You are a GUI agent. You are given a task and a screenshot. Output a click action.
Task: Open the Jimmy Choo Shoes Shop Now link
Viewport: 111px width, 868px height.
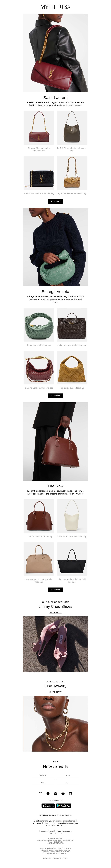tap(56, 612)
